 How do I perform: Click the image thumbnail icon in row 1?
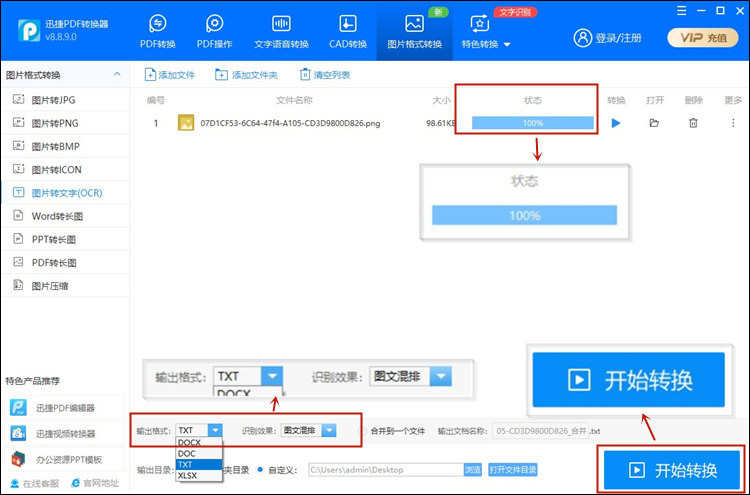186,123
